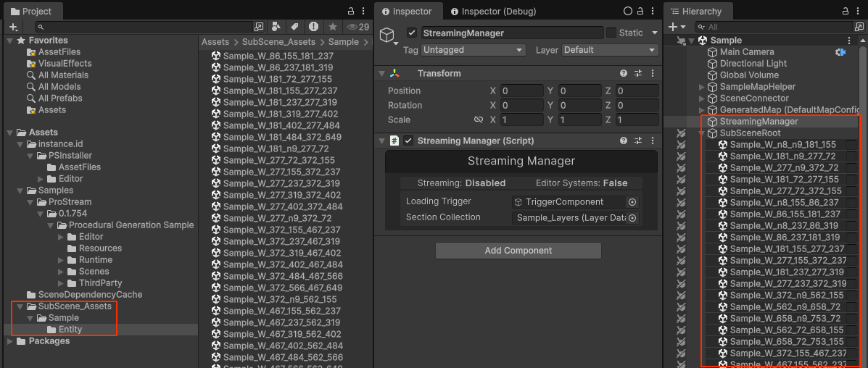Search by asset type filter icon
This screenshot has width=868, height=368.
[x=276, y=27]
